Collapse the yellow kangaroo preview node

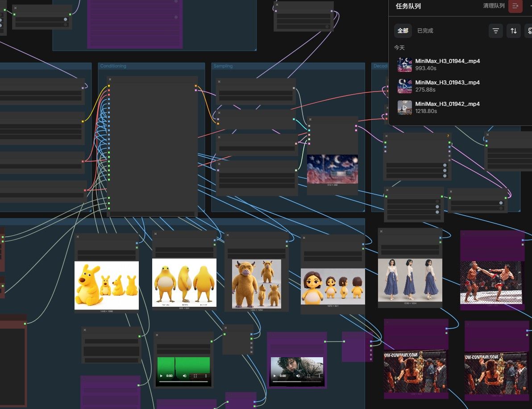coord(78,237)
